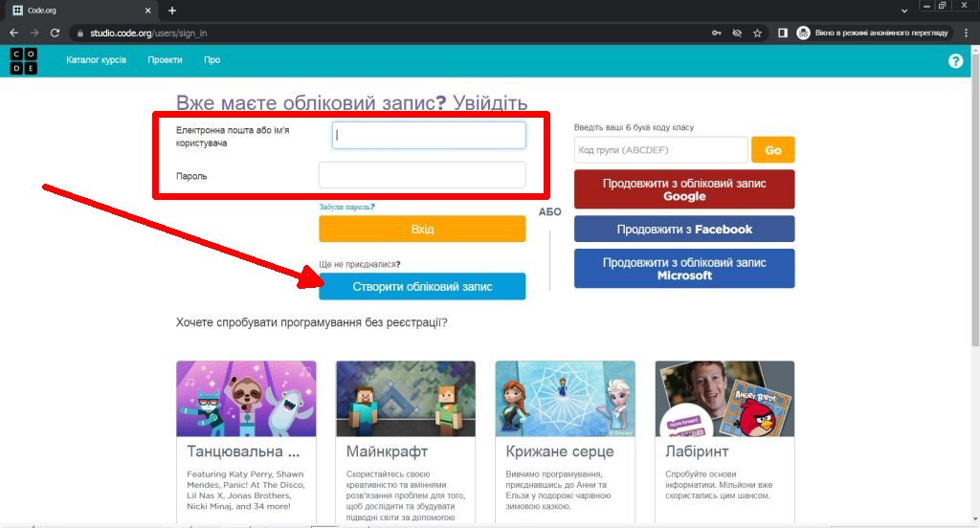Click the 'Вже маєте обліковий запис? Увійдіть' heading
The height and width of the screenshot is (528, 980).
click(352, 102)
